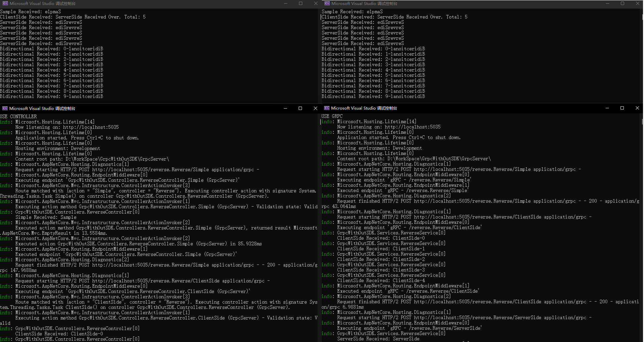Click 'ServerSide Received Over. Total: 5' in top-right console
Screen dimensions: 644x342
coord(422,17)
